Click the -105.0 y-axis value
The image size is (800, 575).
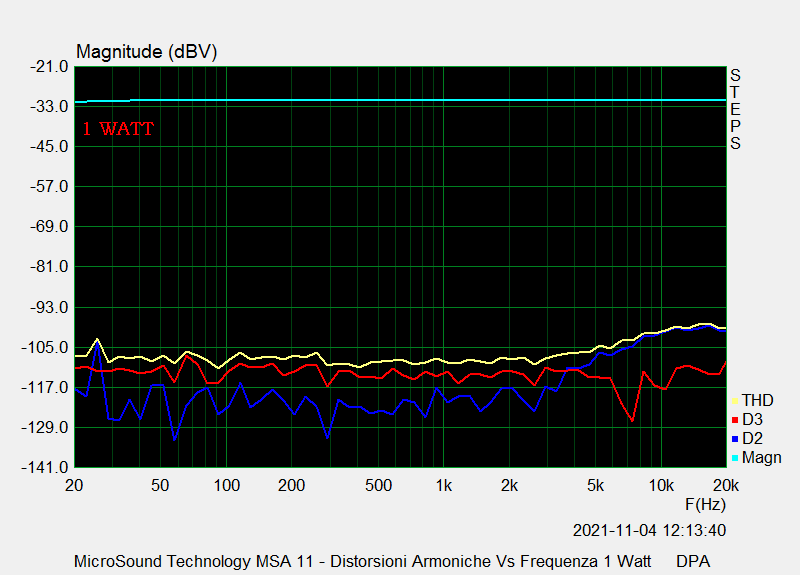(x=45, y=347)
